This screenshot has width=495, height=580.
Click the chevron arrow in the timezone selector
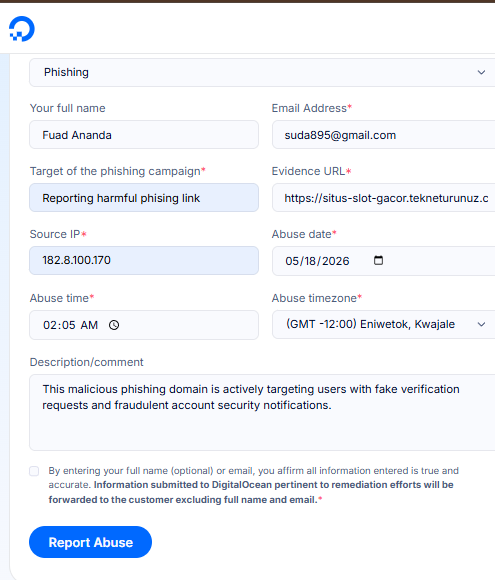tap(481, 324)
